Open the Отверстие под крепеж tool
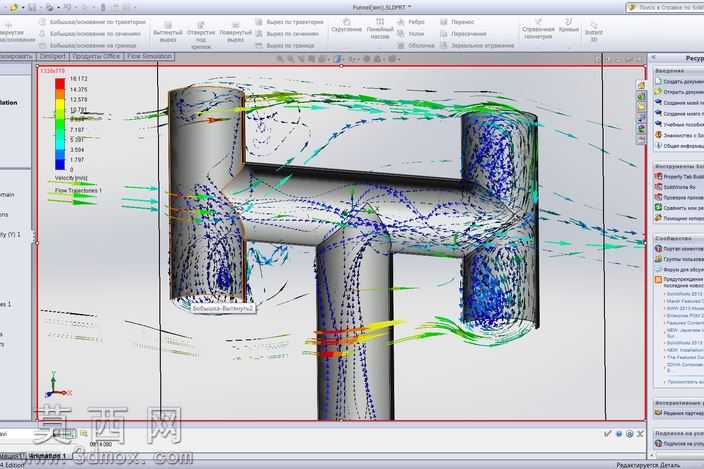The width and height of the screenshot is (704, 469). coord(201,35)
